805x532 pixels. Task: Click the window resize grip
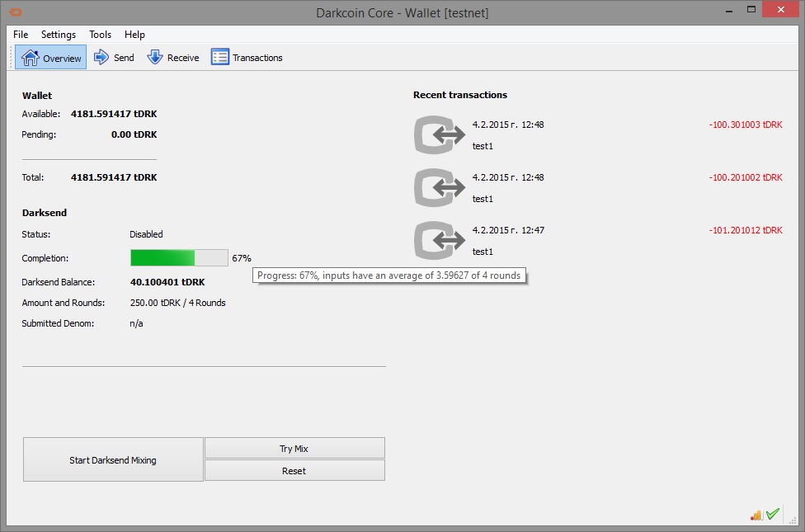[793, 520]
